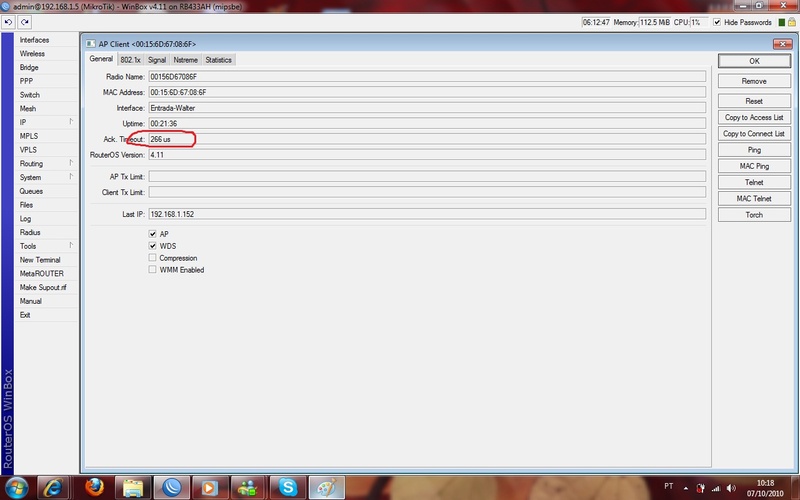This screenshot has height=500, width=800.
Task: Click the Client Tx Limit field
Action: click(427, 192)
